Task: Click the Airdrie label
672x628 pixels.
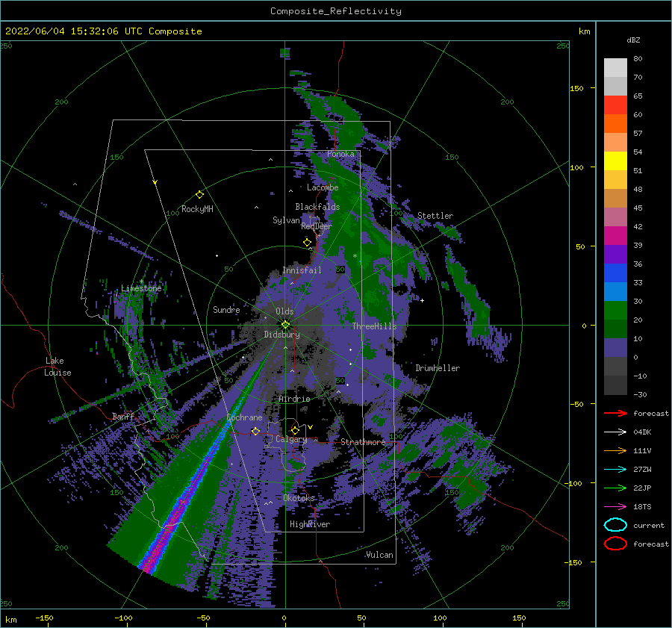Action: (x=294, y=399)
